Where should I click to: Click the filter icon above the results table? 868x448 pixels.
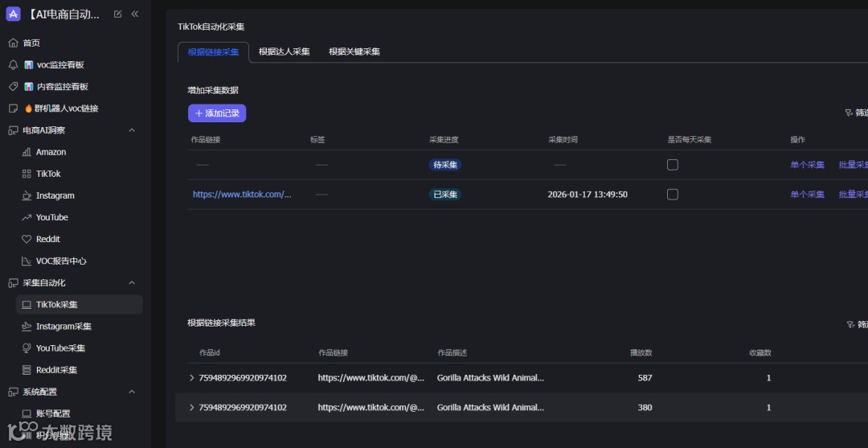[851, 324]
